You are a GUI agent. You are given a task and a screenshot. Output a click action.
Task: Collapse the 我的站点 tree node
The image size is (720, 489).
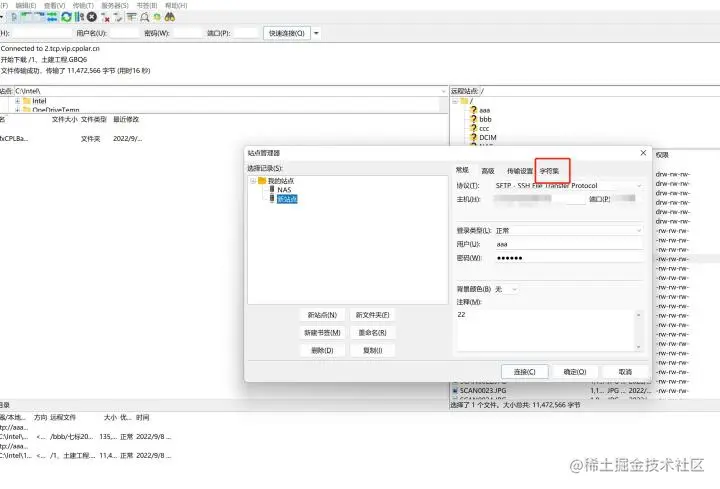[x=253, y=180]
